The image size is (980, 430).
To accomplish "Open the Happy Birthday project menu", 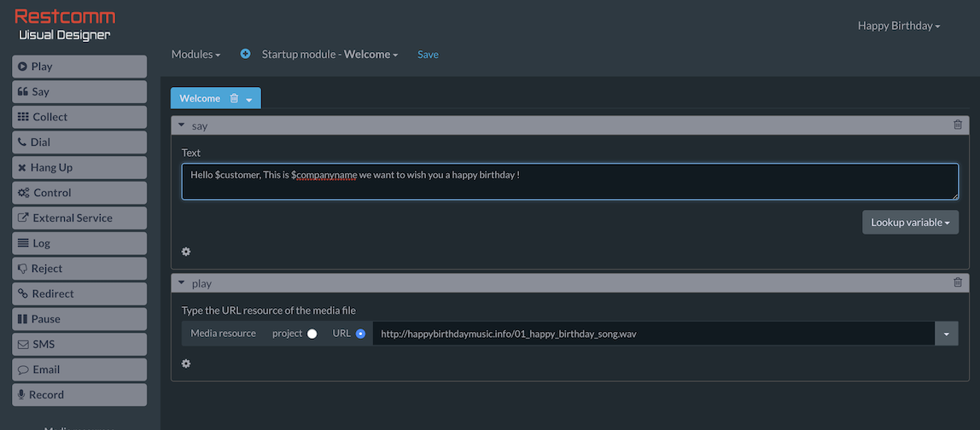I will (898, 26).
